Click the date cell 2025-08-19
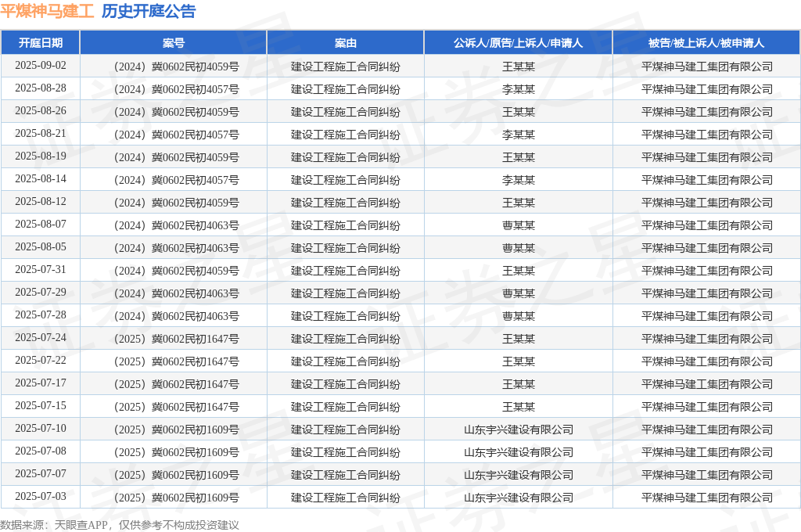 [41, 156]
